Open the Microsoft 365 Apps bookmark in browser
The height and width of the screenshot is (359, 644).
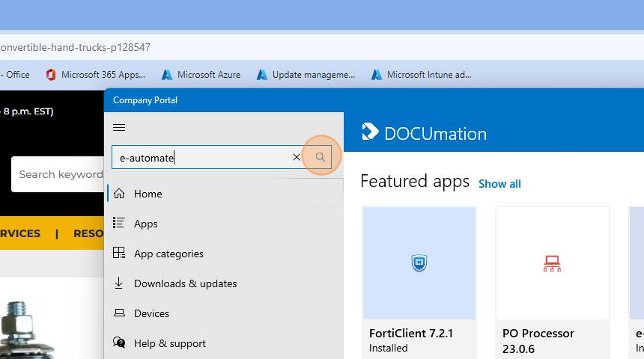click(x=96, y=75)
